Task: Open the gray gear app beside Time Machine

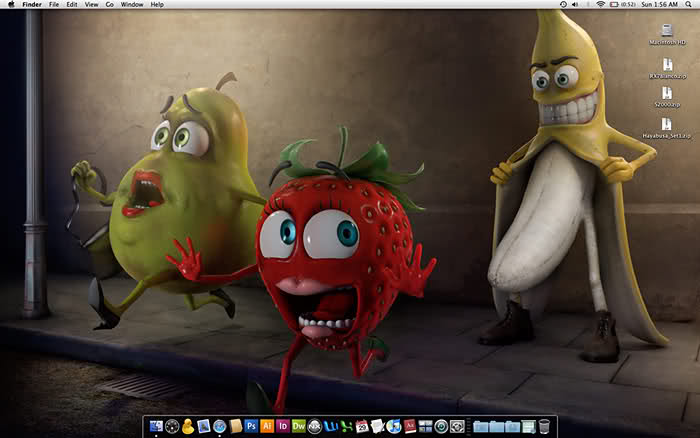Action: pos(457,426)
